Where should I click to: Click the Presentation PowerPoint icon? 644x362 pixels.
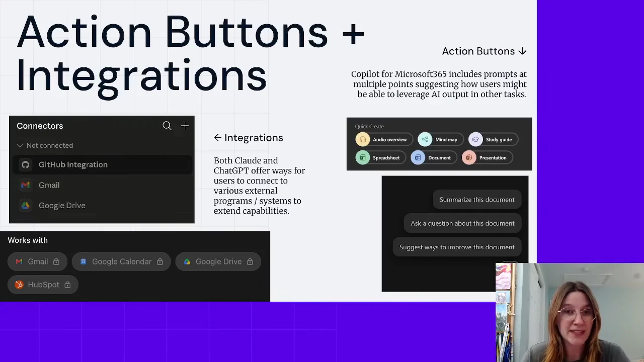click(x=468, y=158)
